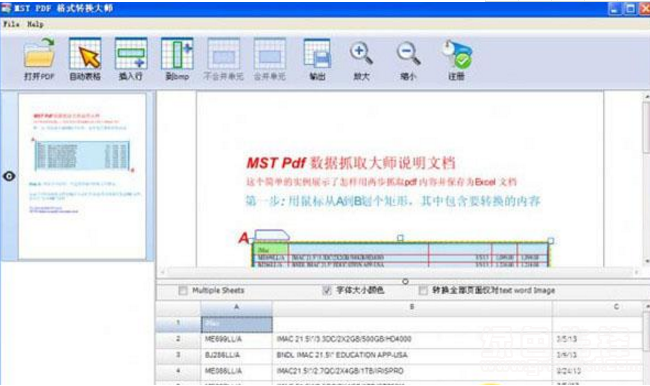Toggle the eye icon beside the thumbnail panel

click(9, 176)
